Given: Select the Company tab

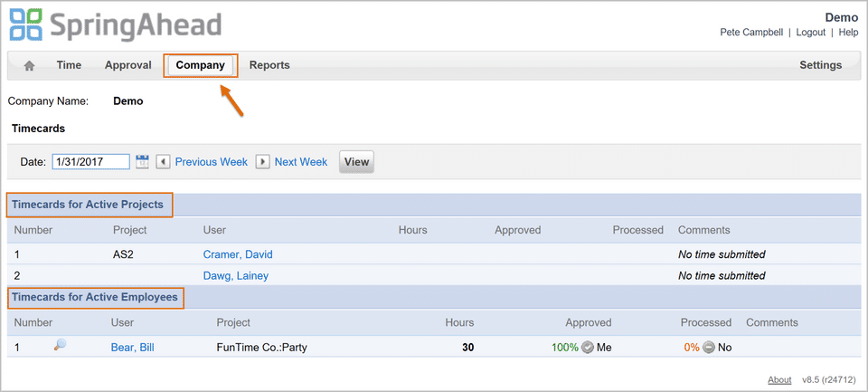Looking at the screenshot, I should pyautogui.click(x=201, y=65).
